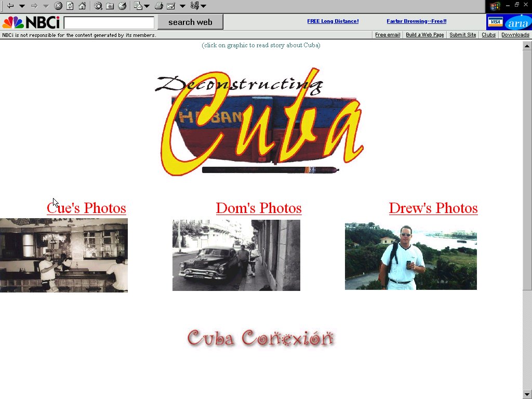The image size is (532, 399).
Task: Open the Free email menu link
Action: pyautogui.click(x=388, y=35)
